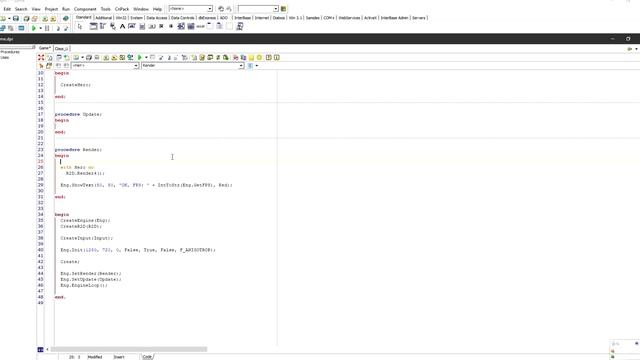Viewport: 640px width, 360px height.
Task: Click the 'procedure Update;' code line
Action: 78,114
